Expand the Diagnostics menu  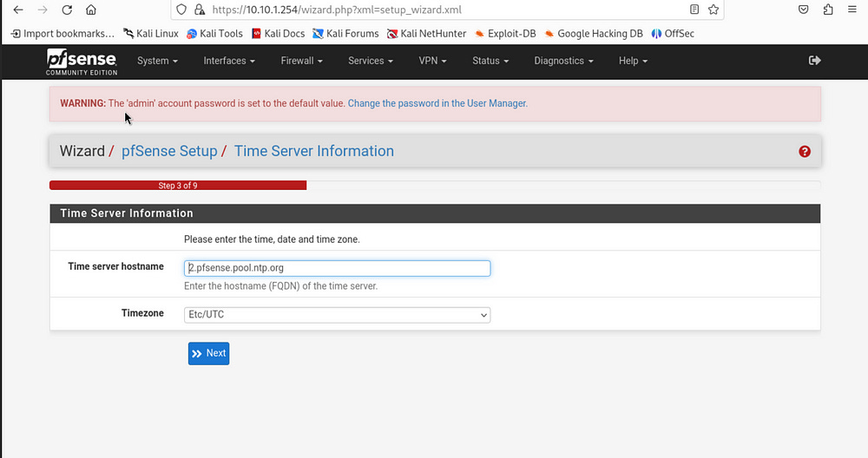[563, 61]
